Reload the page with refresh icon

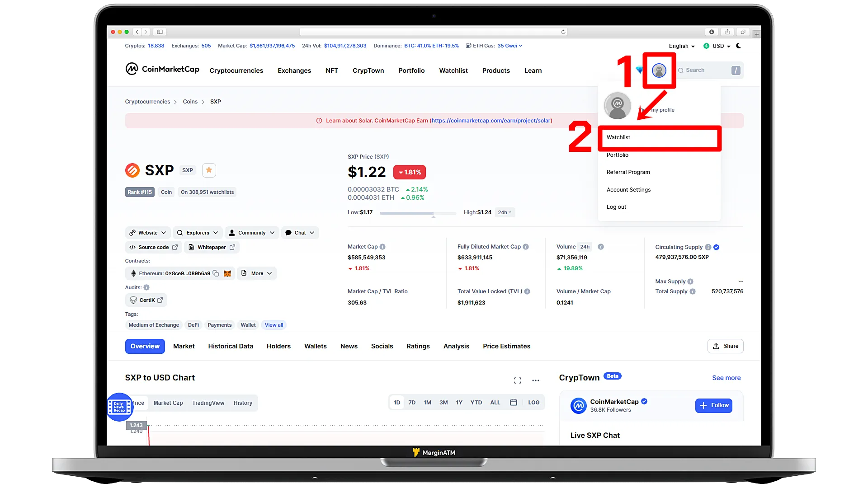[563, 32]
